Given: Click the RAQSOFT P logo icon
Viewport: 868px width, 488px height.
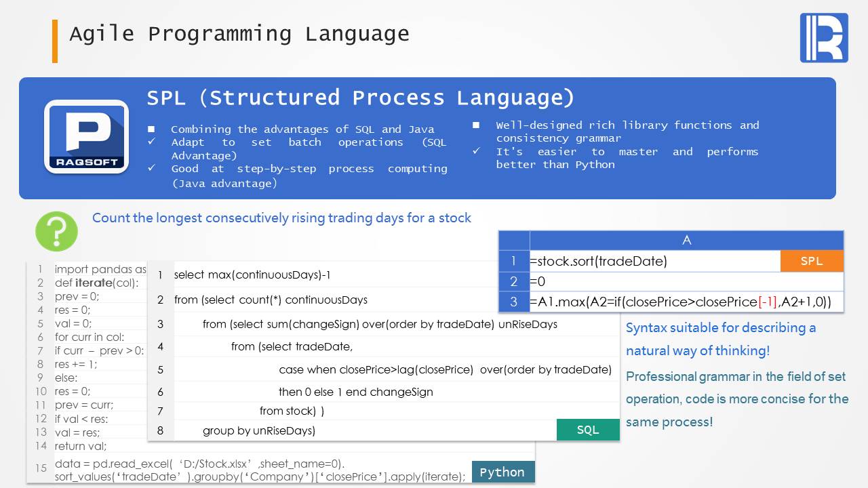Looking at the screenshot, I should click(86, 137).
